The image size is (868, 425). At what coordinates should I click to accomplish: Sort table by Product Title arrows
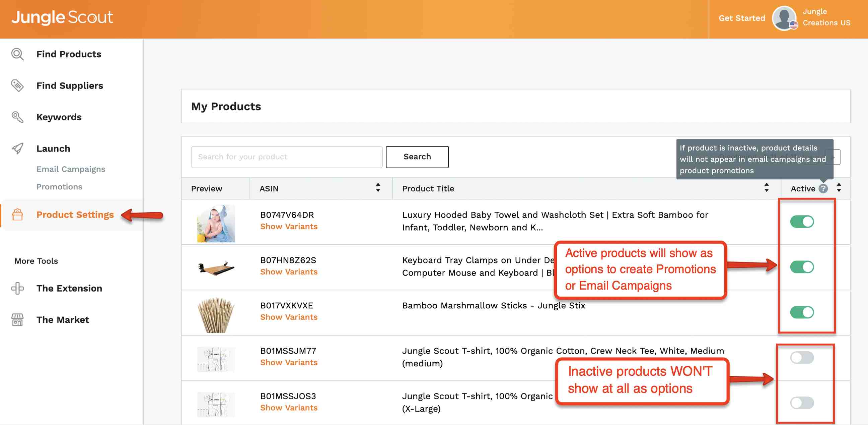[x=767, y=188]
